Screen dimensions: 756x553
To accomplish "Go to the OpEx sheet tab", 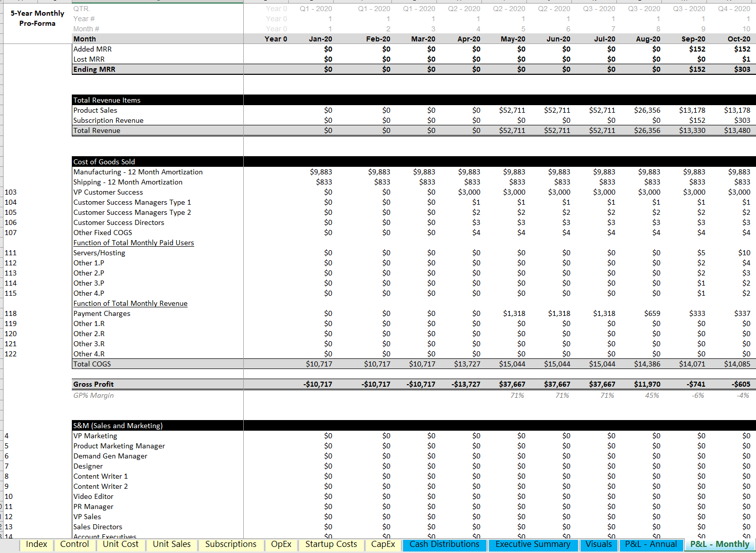I will (x=281, y=544).
